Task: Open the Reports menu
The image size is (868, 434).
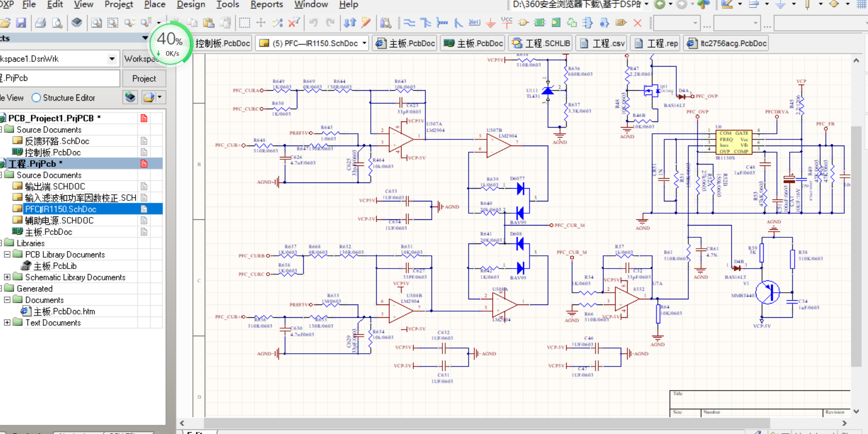Action: click(266, 4)
